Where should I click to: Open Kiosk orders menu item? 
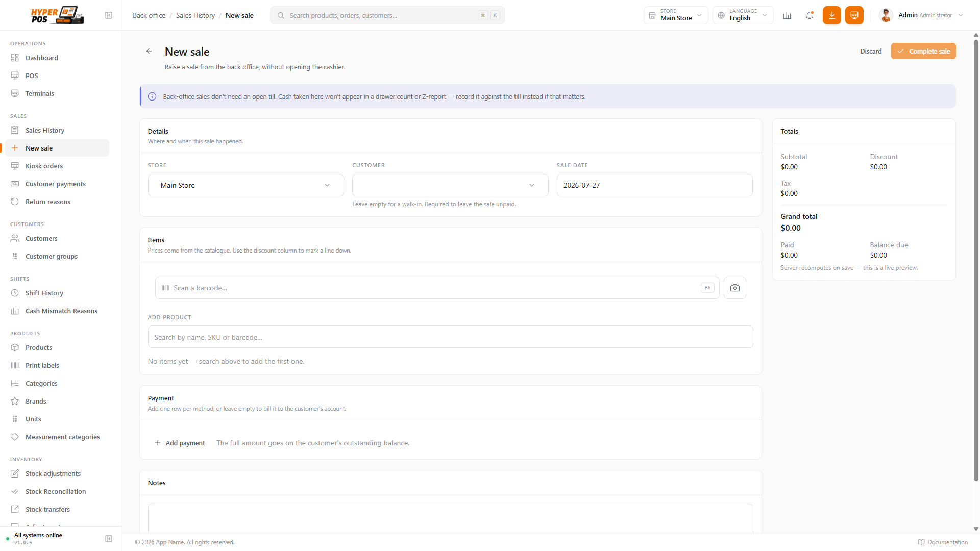click(57, 166)
